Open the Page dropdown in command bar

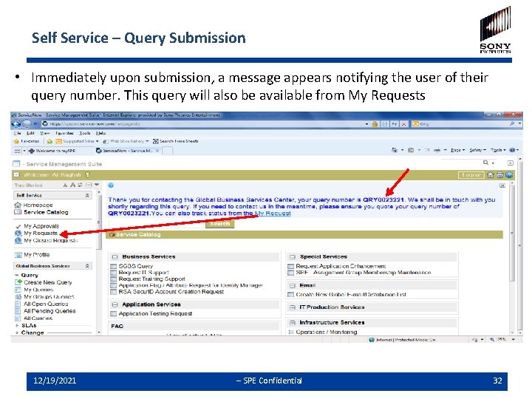click(457, 150)
